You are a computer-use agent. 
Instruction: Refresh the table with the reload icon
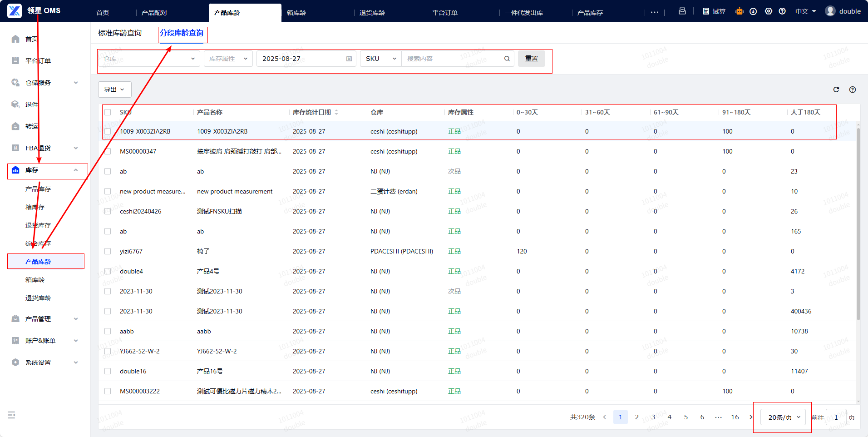(x=836, y=89)
